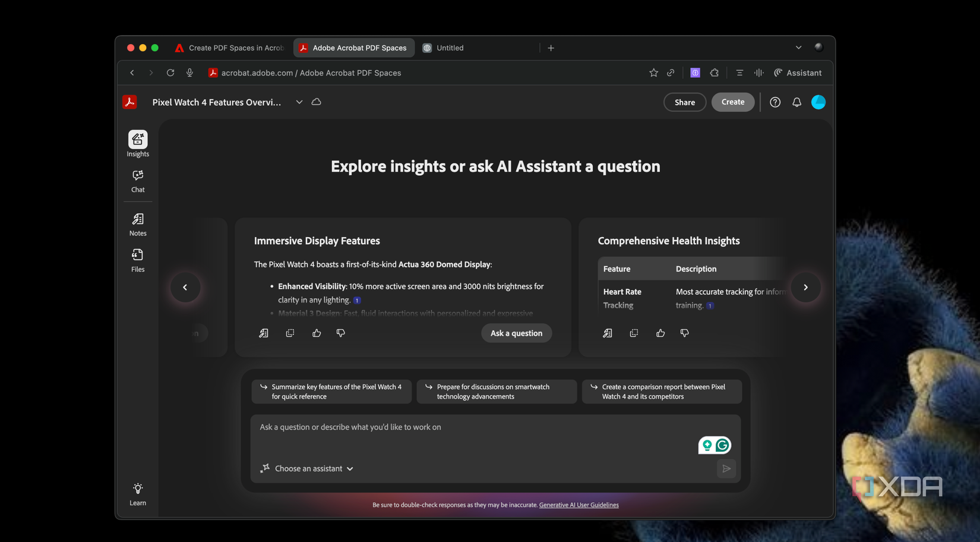This screenshot has height=542, width=980.
Task: Reload the current browser page
Action: (170, 73)
